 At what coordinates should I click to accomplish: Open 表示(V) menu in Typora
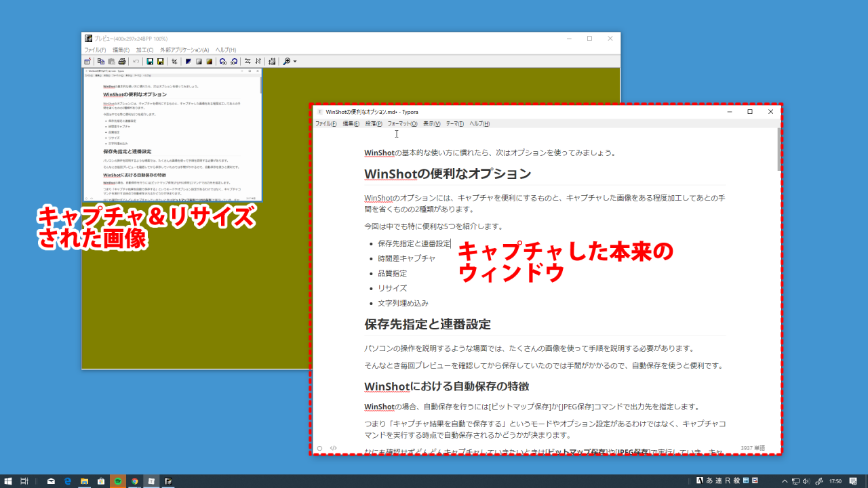click(432, 124)
